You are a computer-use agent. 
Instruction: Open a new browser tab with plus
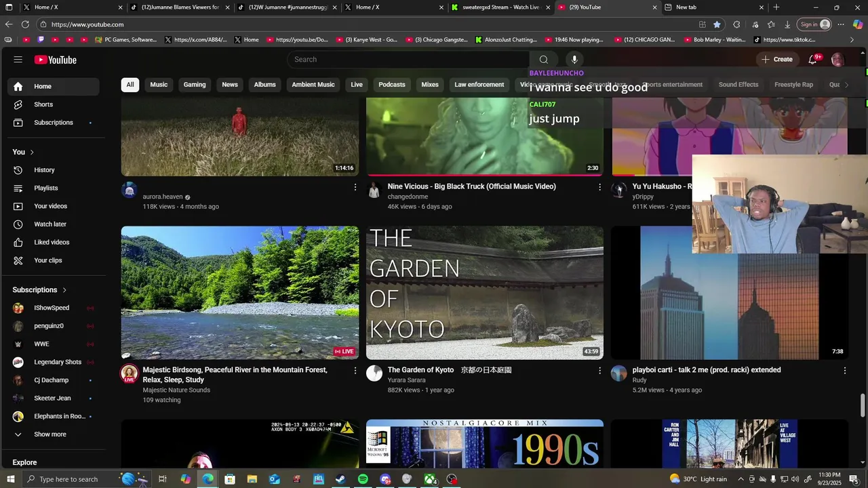click(776, 7)
